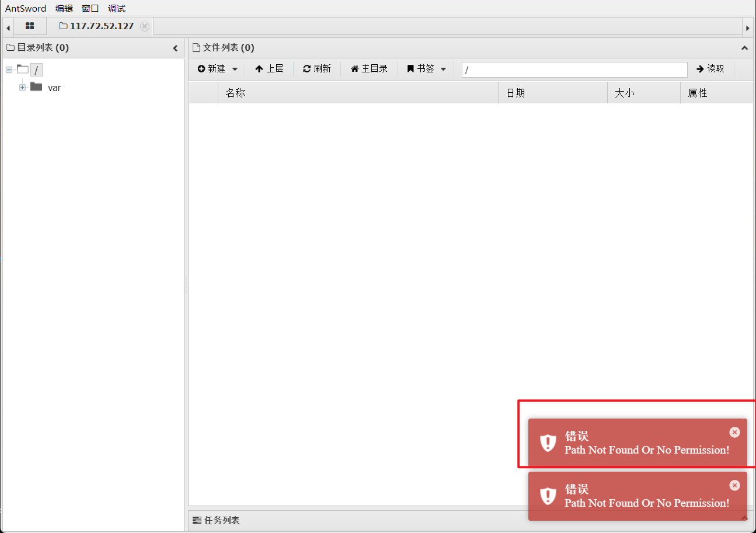Image resolution: width=756 pixels, height=533 pixels.
Task: Open the 编辑 menu
Action: click(x=64, y=8)
